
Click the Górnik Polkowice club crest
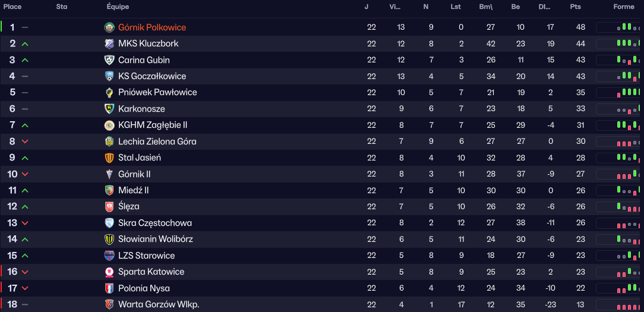[109, 27]
